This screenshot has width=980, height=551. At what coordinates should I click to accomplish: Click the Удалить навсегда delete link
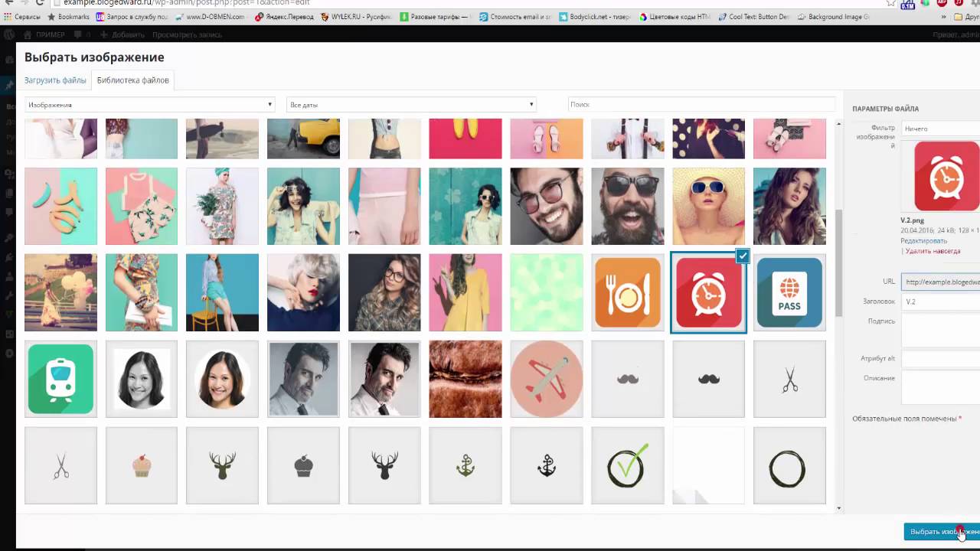coord(933,251)
